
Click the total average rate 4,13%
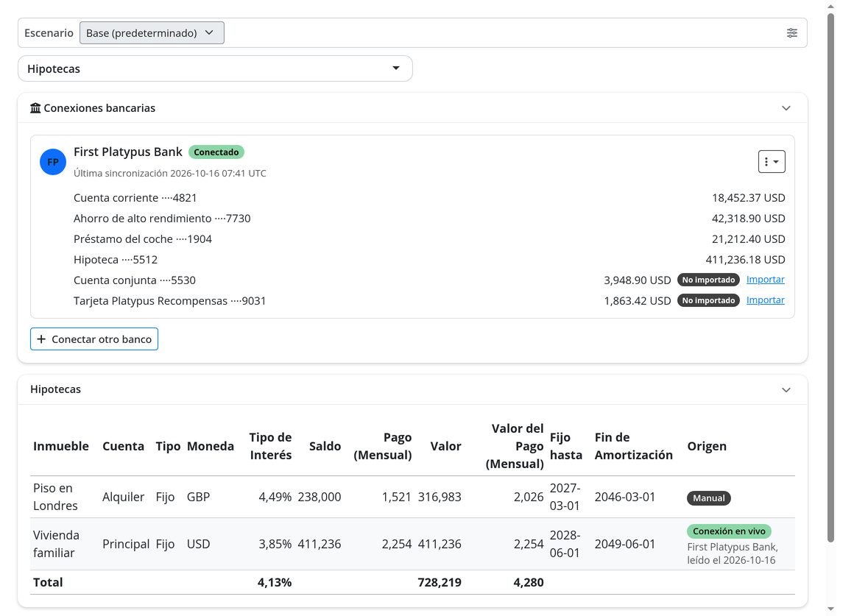275,582
